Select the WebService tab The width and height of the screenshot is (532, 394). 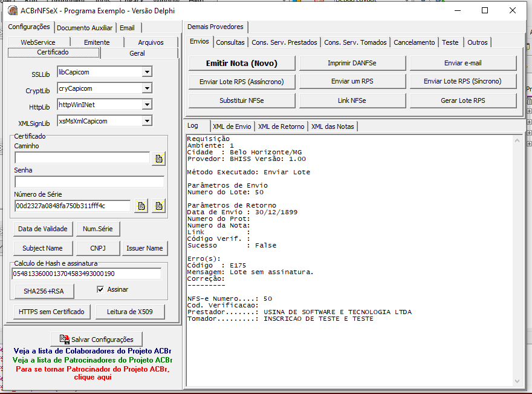(38, 42)
